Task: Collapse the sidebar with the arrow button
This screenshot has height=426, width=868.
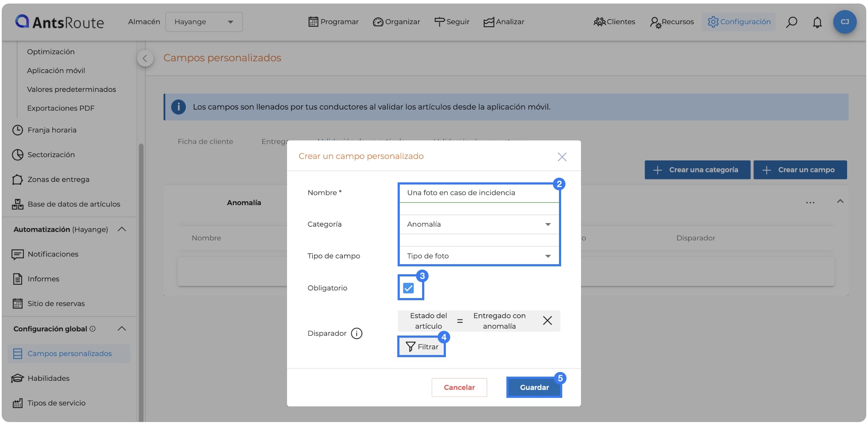Action: point(145,58)
